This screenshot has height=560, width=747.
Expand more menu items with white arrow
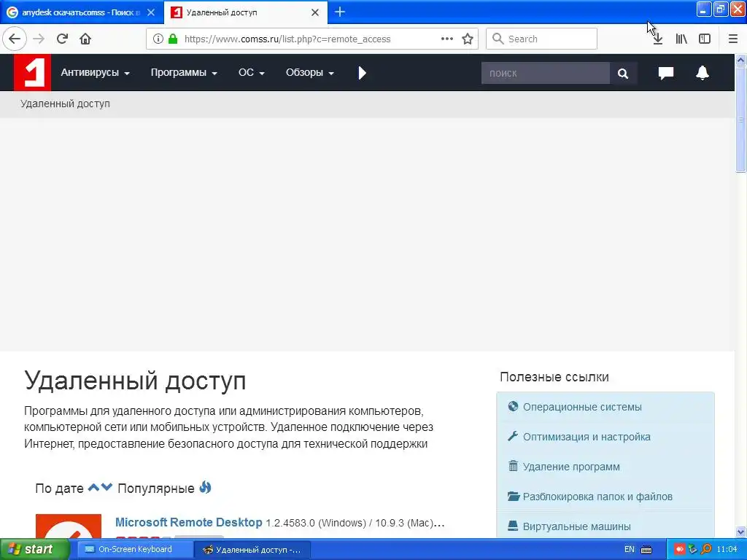(362, 73)
